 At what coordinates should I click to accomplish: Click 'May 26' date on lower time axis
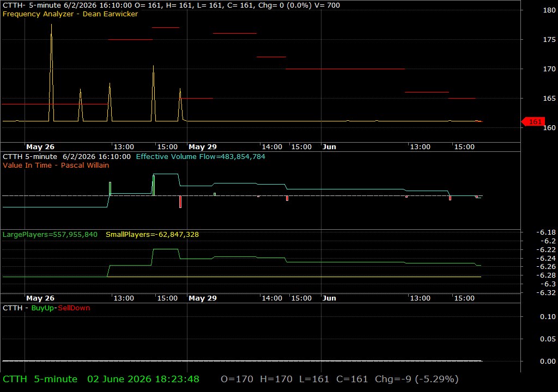pyautogui.click(x=40, y=298)
